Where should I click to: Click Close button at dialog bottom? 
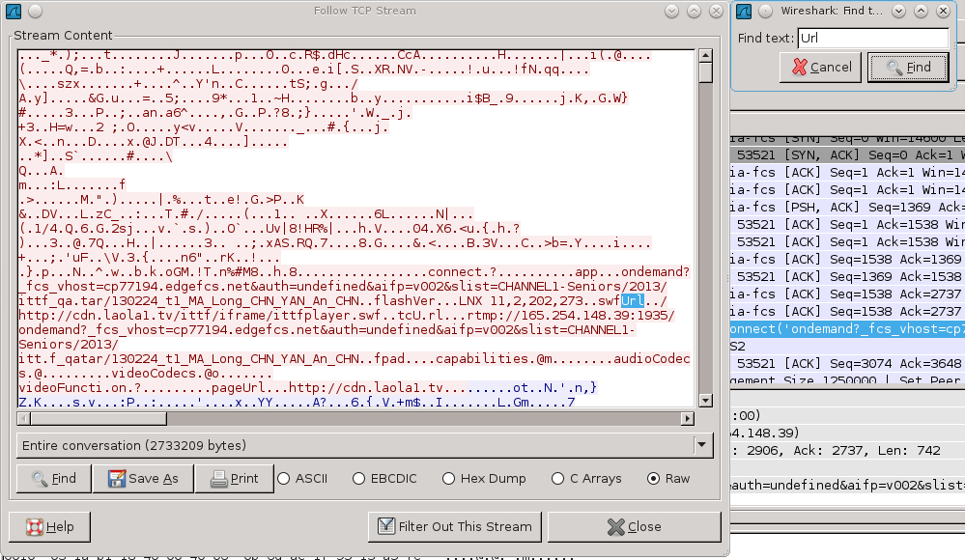634,527
